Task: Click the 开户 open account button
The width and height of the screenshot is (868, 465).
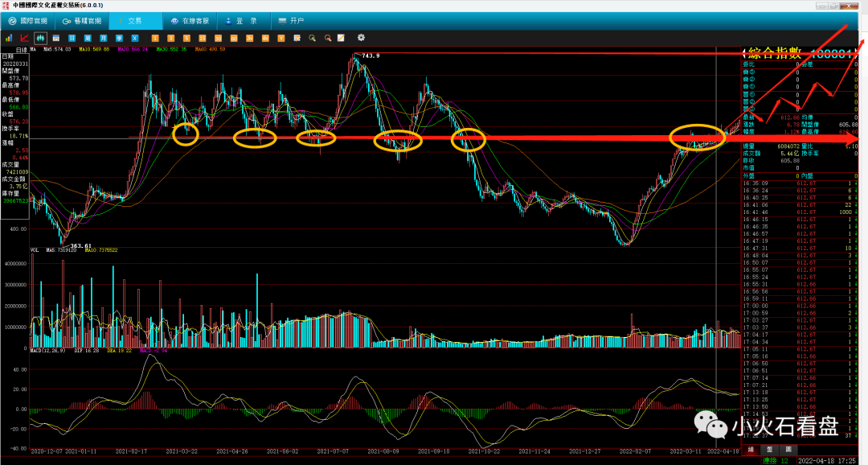Action: pos(292,21)
